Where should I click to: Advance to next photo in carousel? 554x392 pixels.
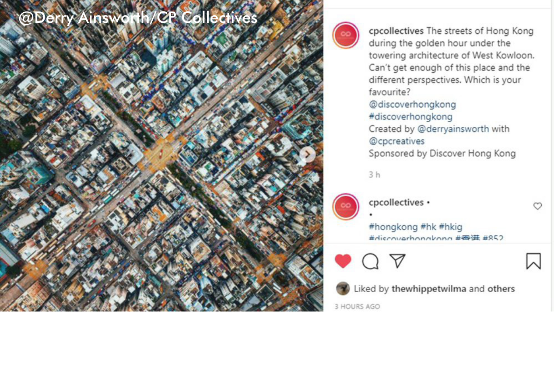(308, 154)
